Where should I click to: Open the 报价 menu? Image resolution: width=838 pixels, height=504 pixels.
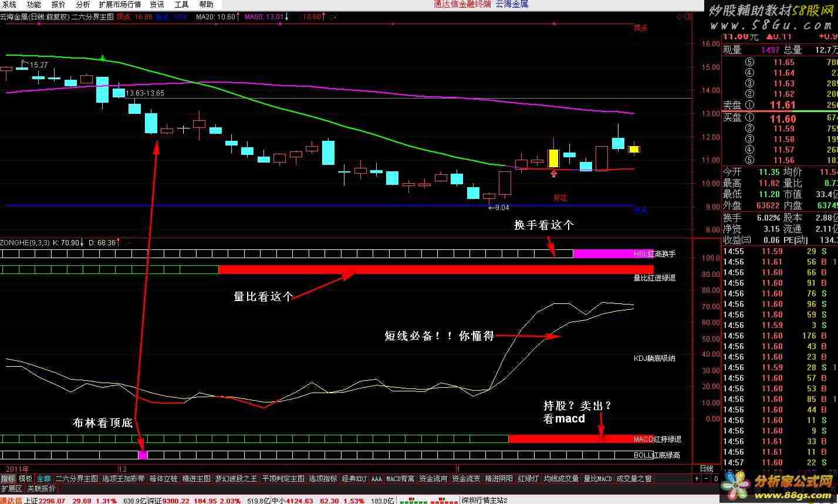click(x=59, y=4)
